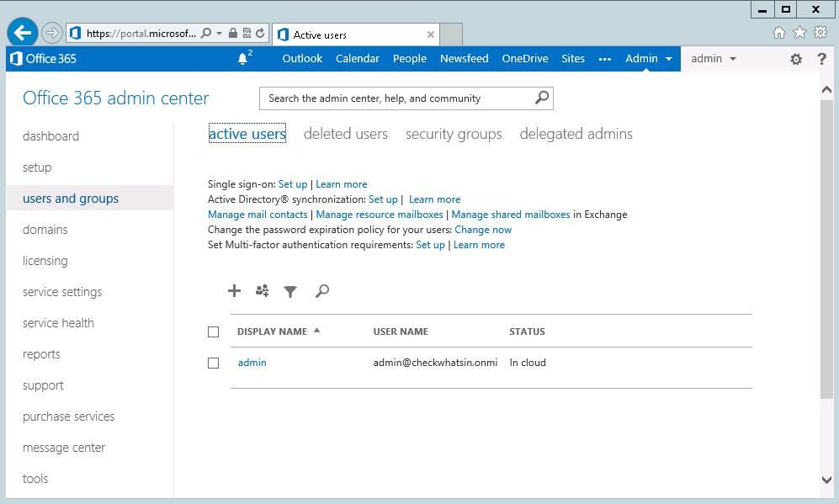Open browser Favorites star icon
Viewport: 839px width, 504px height.
(799, 33)
